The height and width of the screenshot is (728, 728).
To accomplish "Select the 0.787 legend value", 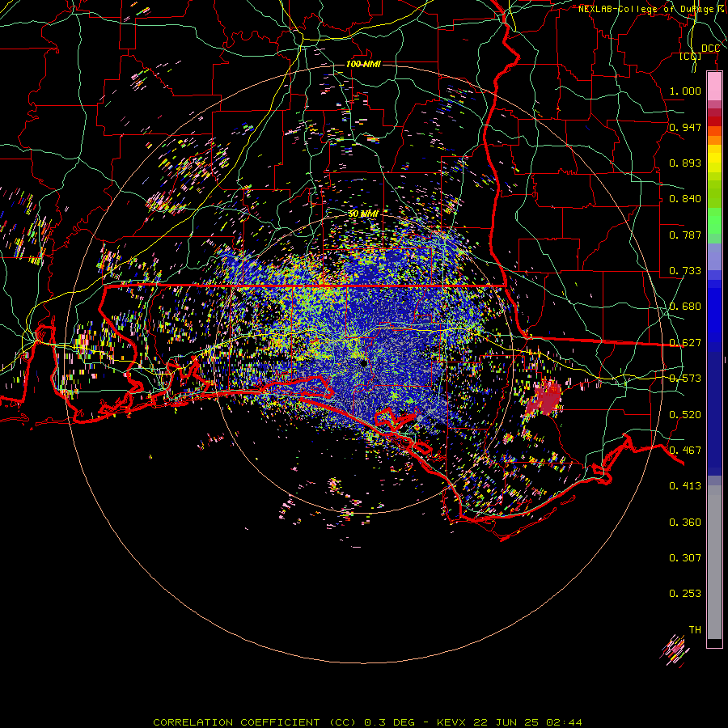I will [x=685, y=235].
